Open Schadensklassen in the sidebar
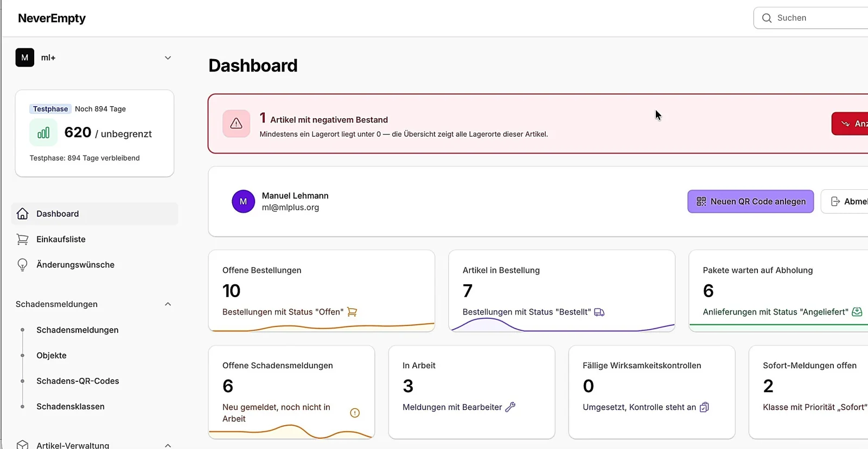This screenshot has height=449, width=868. pos(71,406)
